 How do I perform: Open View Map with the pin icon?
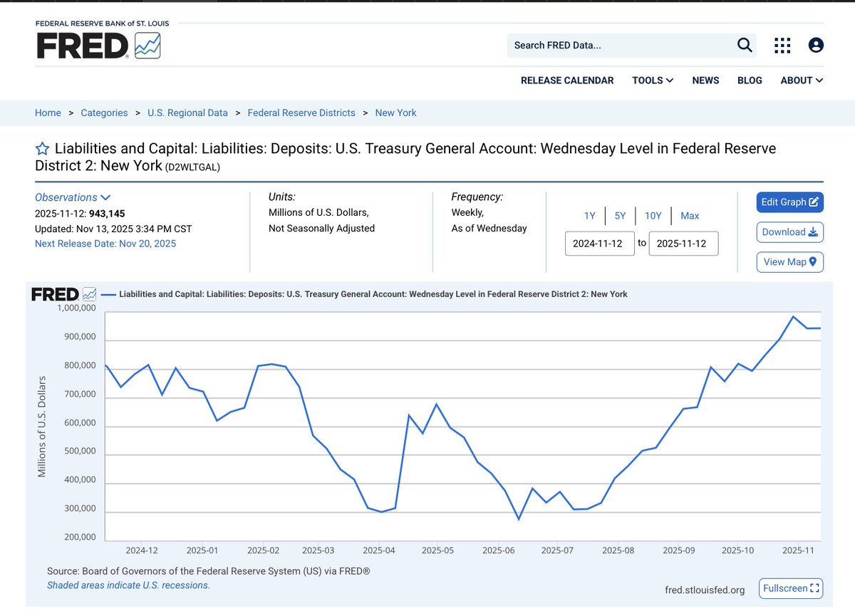click(811, 262)
